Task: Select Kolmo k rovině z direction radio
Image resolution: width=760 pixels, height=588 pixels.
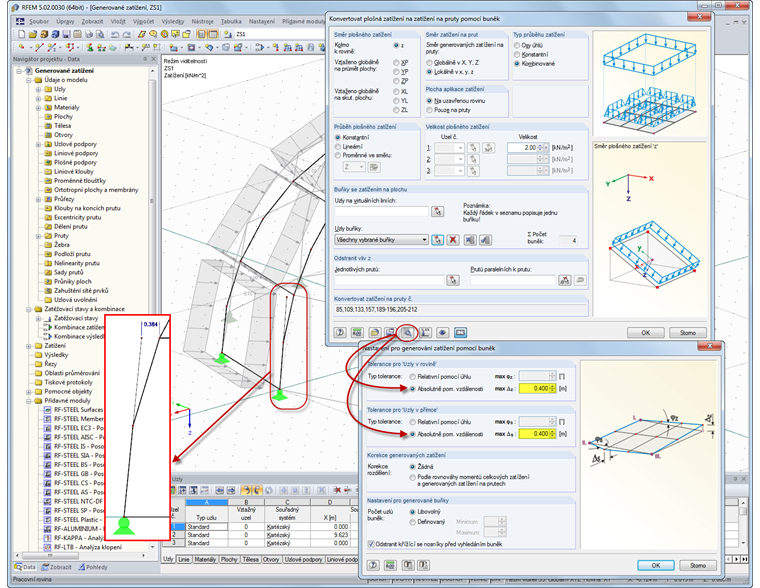Action: point(396,45)
